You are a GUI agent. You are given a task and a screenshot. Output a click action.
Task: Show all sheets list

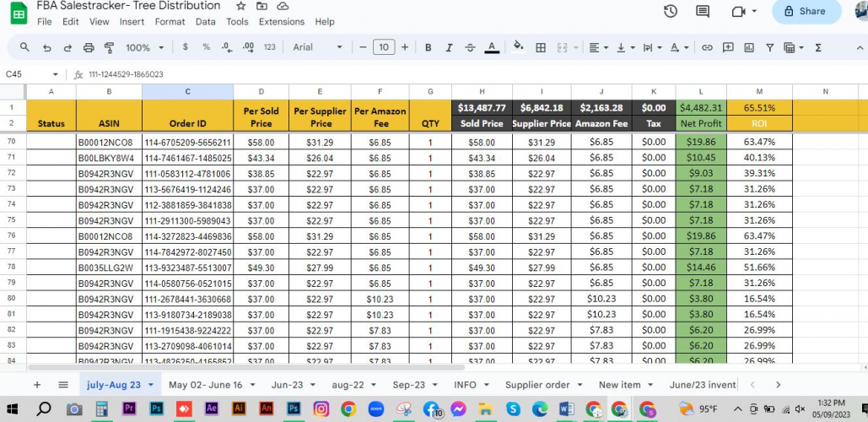point(63,385)
